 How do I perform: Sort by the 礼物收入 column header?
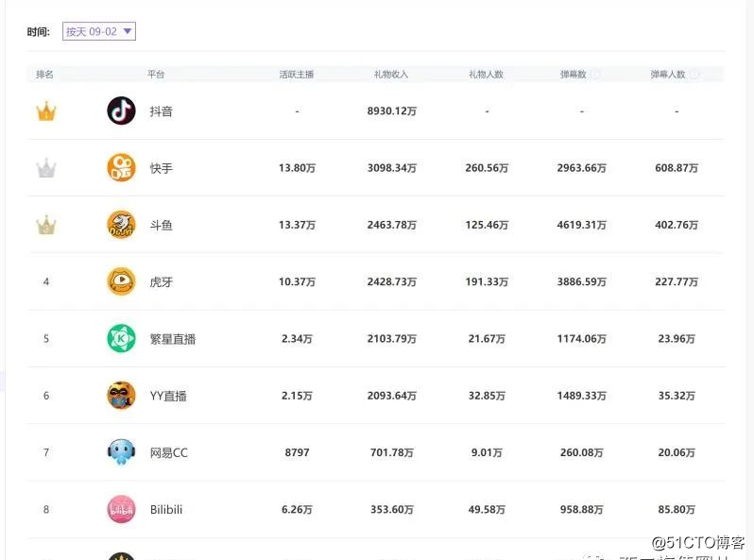click(x=391, y=74)
